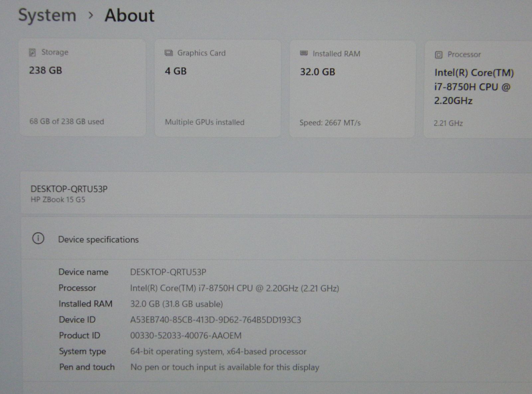Select the 32.0 GB Installed RAM value
The height and width of the screenshot is (394, 532).
[x=318, y=72]
